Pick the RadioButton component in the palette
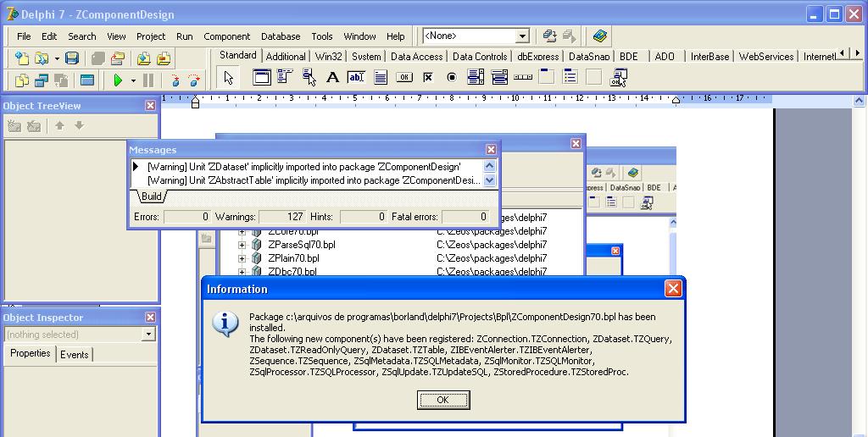The width and height of the screenshot is (868, 437). [x=452, y=78]
